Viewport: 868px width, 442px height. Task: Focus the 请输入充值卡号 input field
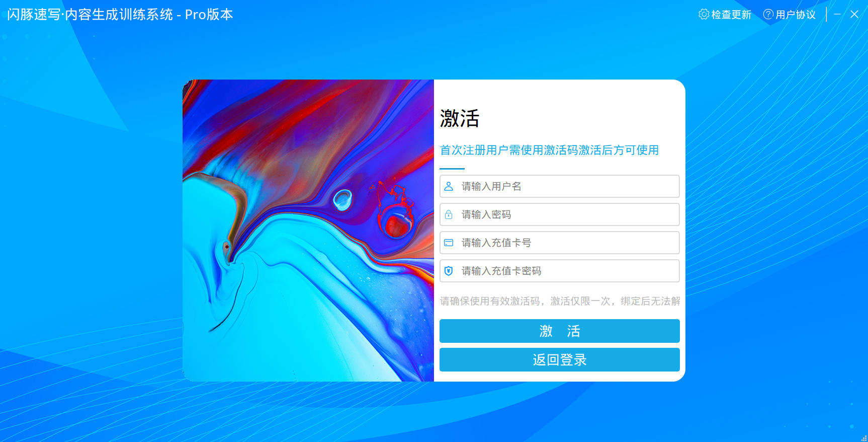pos(560,243)
